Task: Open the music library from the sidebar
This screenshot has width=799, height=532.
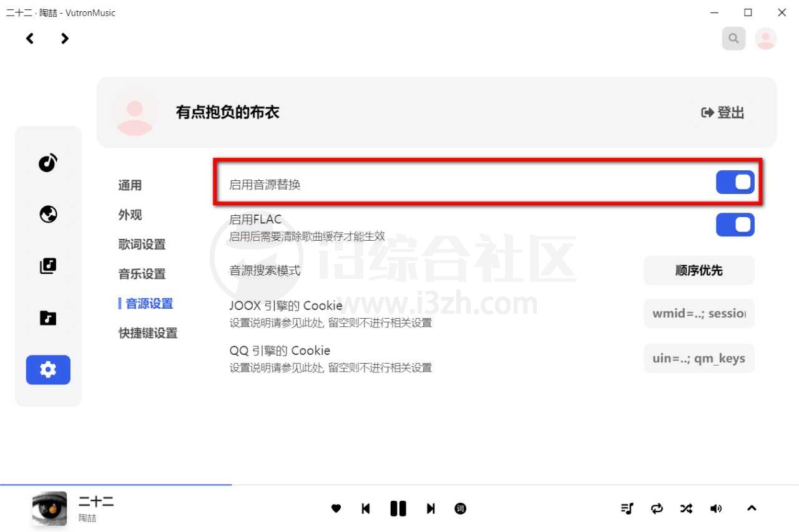Action: click(x=48, y=265)
